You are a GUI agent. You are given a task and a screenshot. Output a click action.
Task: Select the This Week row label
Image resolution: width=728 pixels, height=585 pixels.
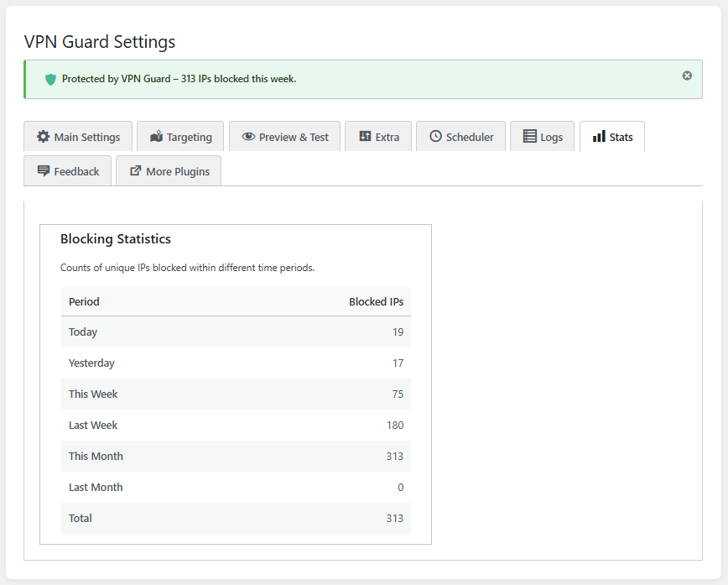(x=93, y=394)
